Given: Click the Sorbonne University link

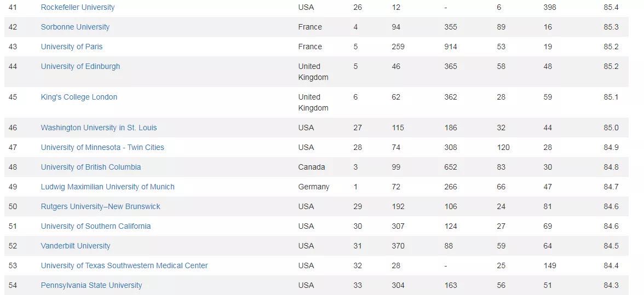Looking at the screenshot, I should [75, 27].
